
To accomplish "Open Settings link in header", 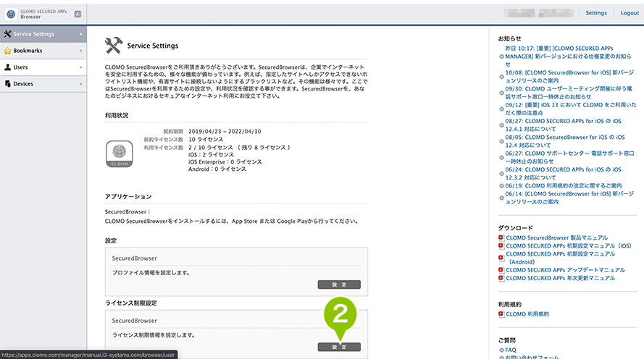I will (x=596, y=13).
